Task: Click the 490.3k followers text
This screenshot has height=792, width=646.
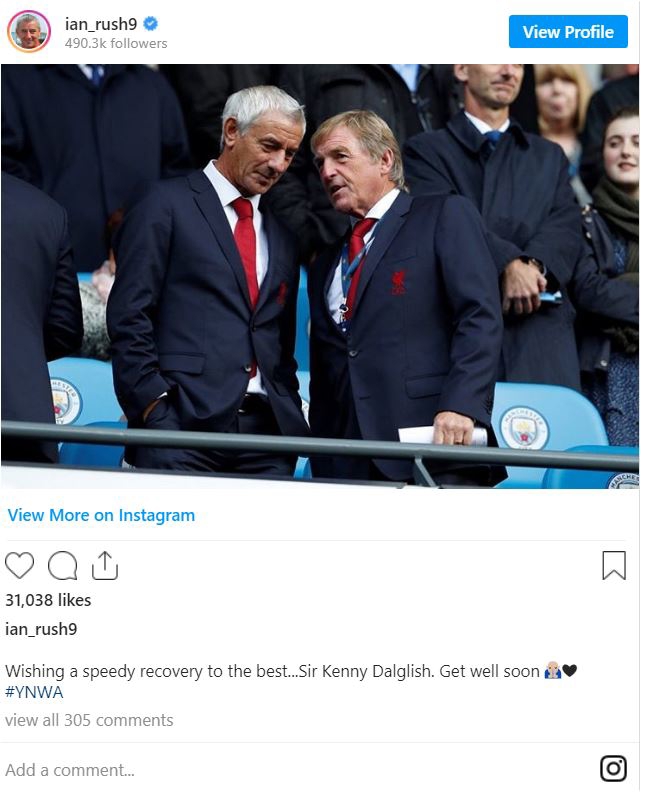Action: click(116, 43)
